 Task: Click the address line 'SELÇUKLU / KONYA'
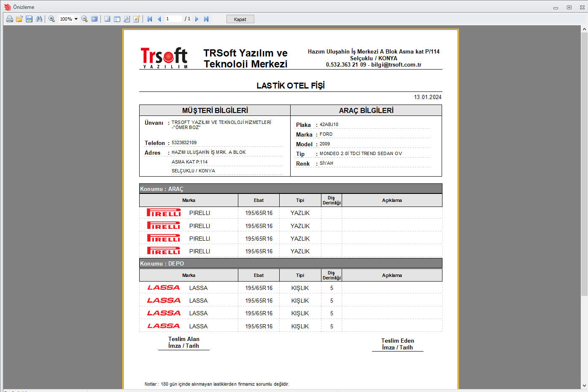pyautogui.click(x=193, y=171)
